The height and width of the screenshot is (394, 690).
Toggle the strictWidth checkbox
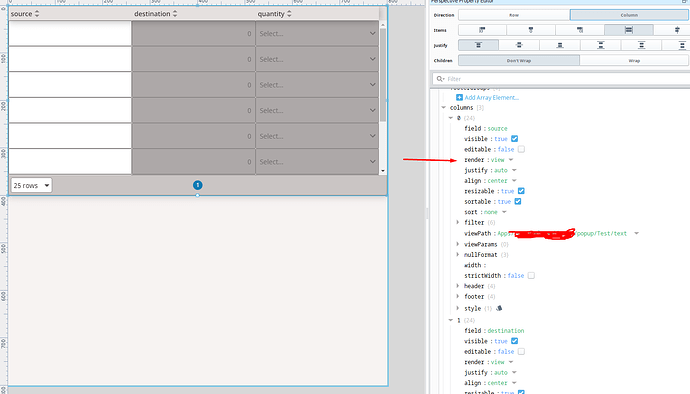click(x=531, y=276)
